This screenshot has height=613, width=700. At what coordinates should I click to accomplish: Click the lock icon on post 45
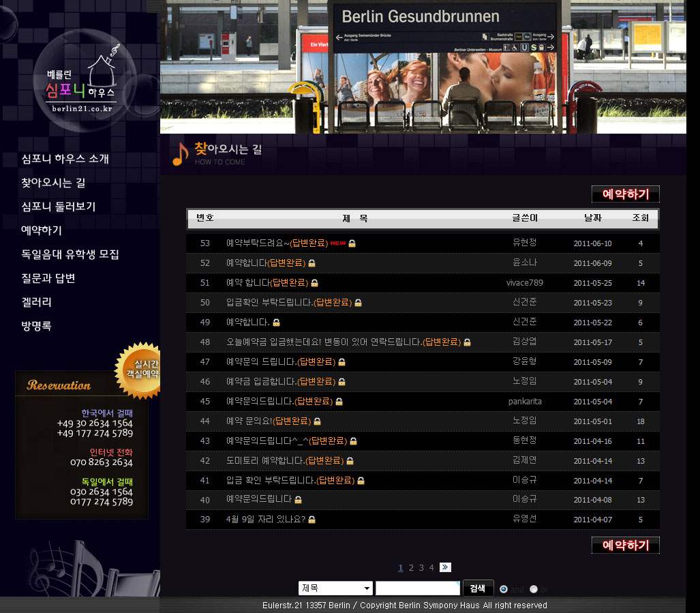pyautogui.click(x=339, y=402)
